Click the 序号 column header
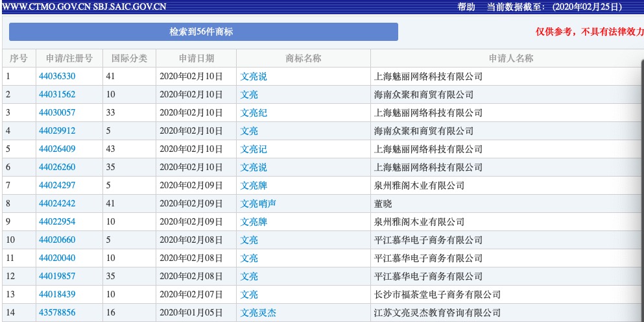Screen dimensions: 644x322 (x=18, y=58)
